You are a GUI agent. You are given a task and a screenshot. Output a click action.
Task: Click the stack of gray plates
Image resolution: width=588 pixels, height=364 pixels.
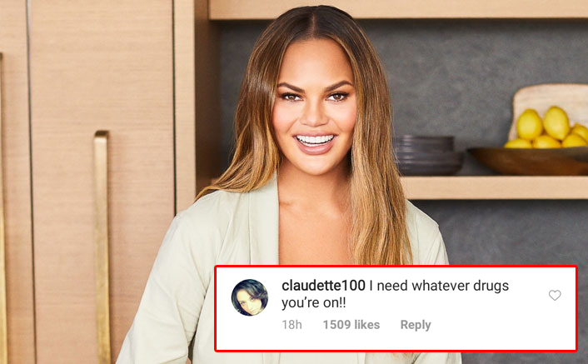pyautogui.click(x=427, y=155)
